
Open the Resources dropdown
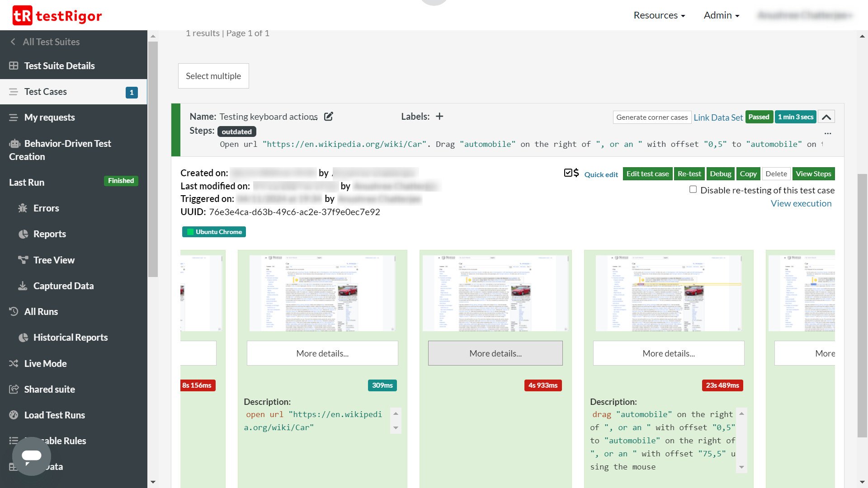[659, 15]
